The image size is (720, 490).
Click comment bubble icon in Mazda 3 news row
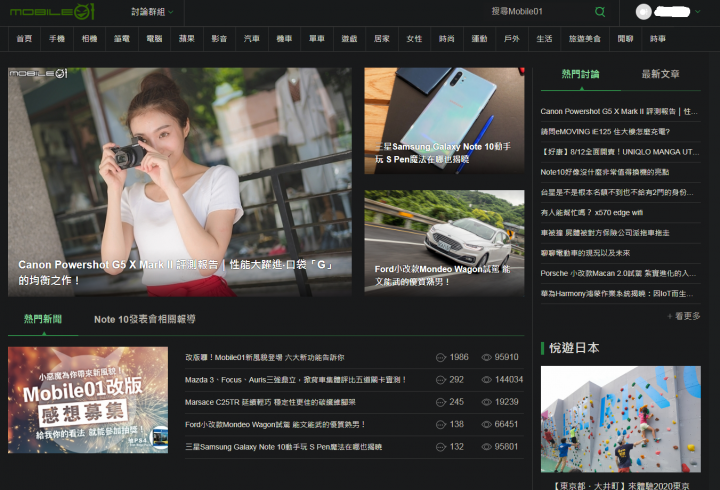click(441, 380)
